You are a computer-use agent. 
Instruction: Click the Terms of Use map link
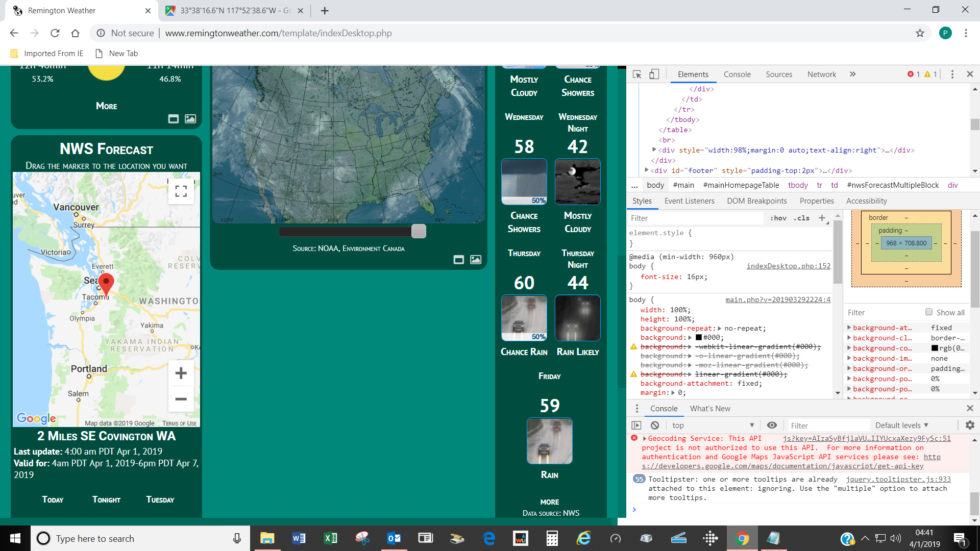[x=179, y=423]
